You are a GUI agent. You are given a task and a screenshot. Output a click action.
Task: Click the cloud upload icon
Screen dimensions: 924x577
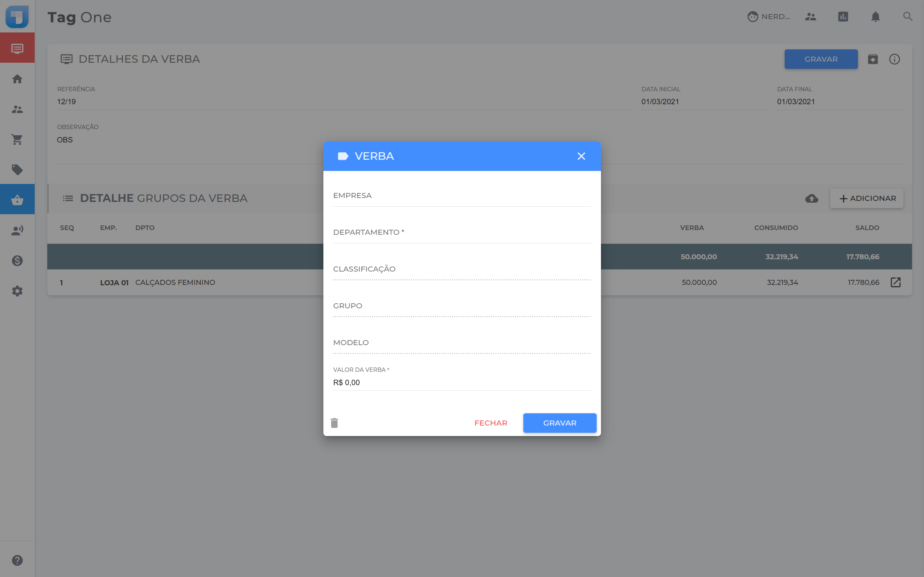coord(811,198)
